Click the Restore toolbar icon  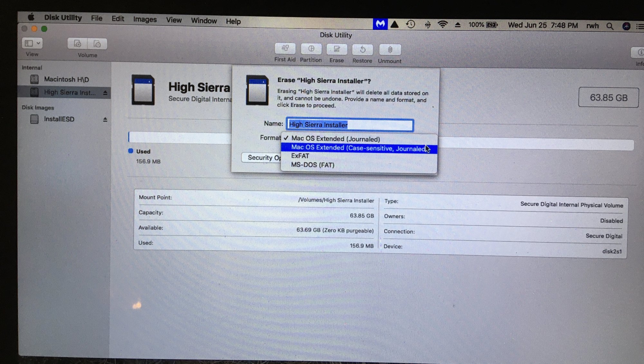[362, 50]
